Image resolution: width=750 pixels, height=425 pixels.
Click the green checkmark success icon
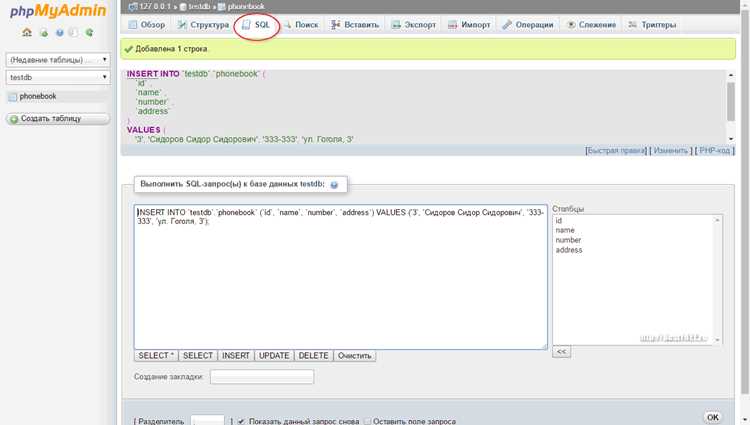click(x=128, y=49)
